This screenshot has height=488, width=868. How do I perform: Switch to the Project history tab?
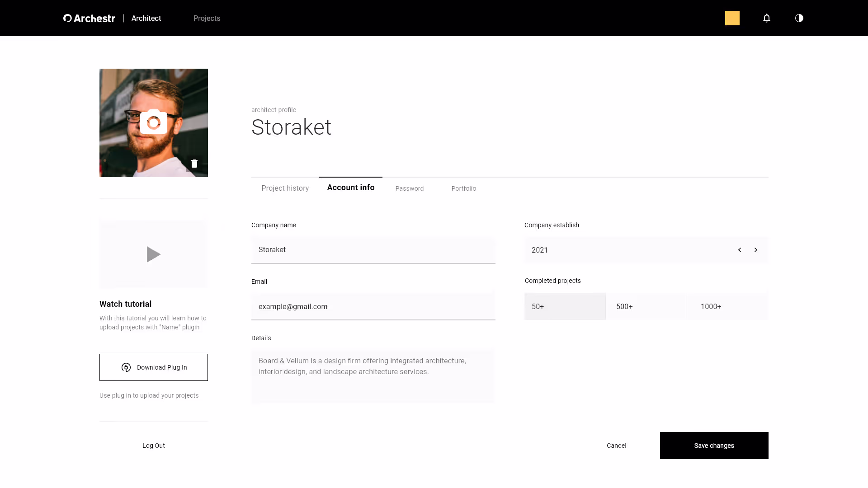(285, 188)
